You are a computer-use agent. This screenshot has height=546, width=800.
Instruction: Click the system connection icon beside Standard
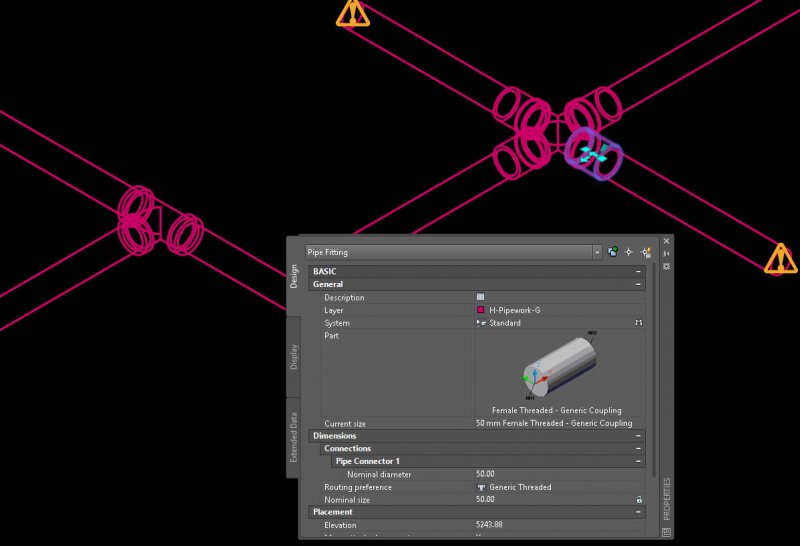tap(638, 322)
